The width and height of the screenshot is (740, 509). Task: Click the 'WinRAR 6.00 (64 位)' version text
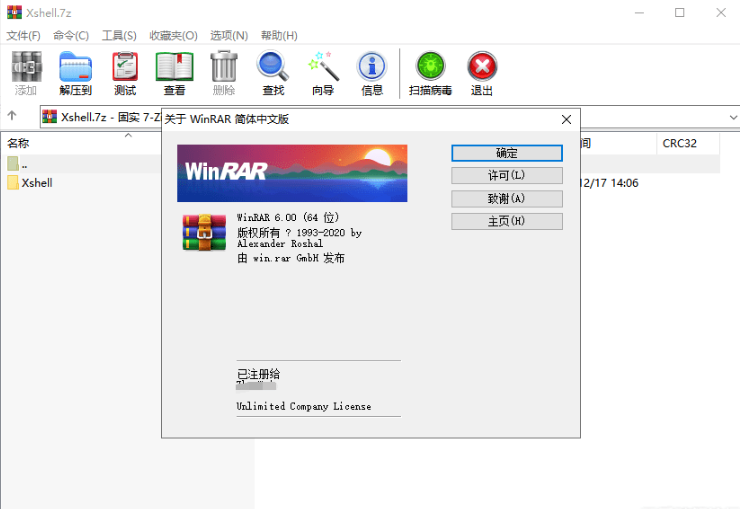[288, 217]
